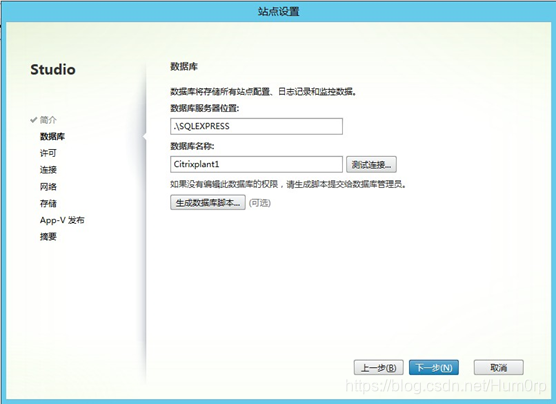Screen dimensions: 556x404
Task: Select 数据库 step in sidebar
Action: pyautogui.click(x=52, y=137)
